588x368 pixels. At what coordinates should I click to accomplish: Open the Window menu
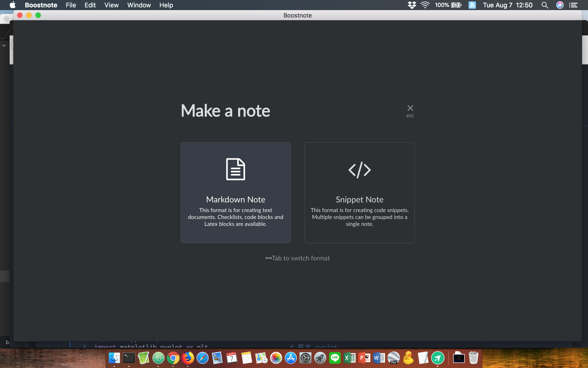[139, 5]
